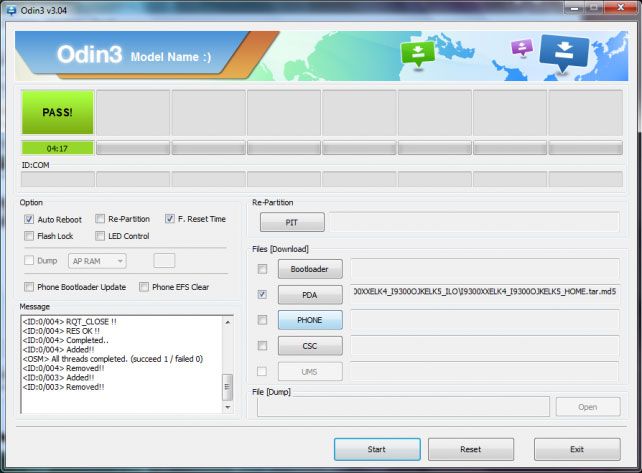The width and height of the screenshot is (642, 473).
Task: Click the UMS button
Action: click(x=310, y=372)
